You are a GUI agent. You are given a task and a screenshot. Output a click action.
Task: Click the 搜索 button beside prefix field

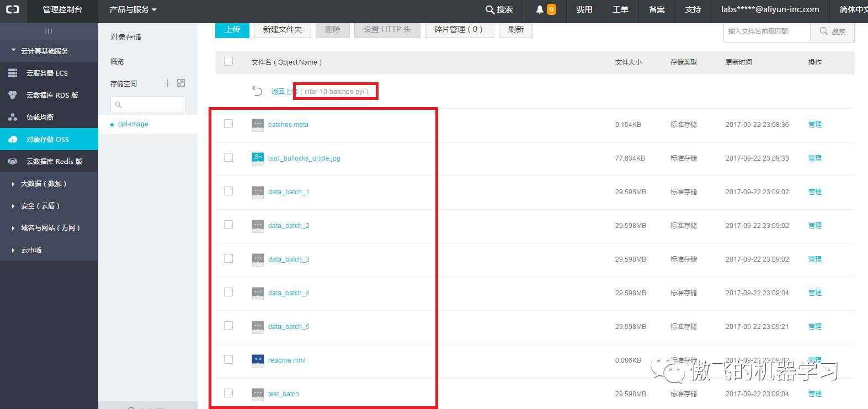(832, 31)
